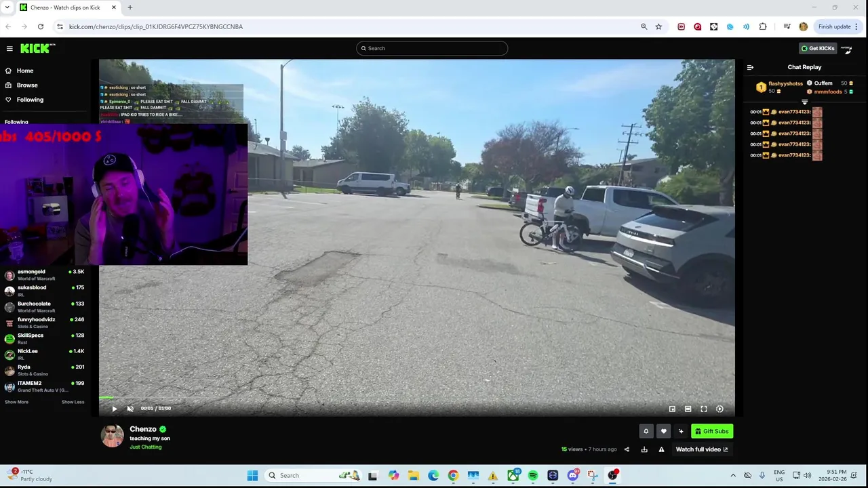Open Burchocolate's channel in sidebar
Screen dimensions: 868x488
point(45,307)
